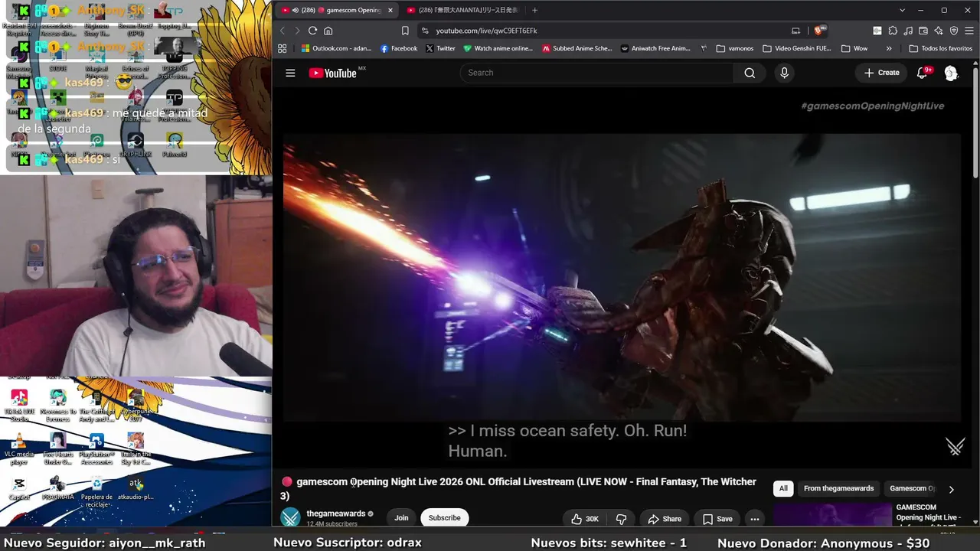Select the All filter chip
This screenshot has width=980, height=551.
click(783, 488)
